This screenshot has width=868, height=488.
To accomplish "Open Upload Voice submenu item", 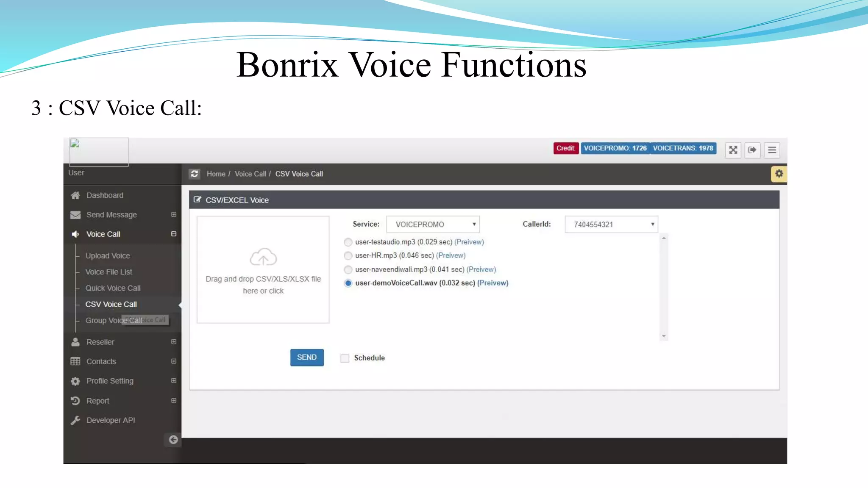I will [108, 256].
